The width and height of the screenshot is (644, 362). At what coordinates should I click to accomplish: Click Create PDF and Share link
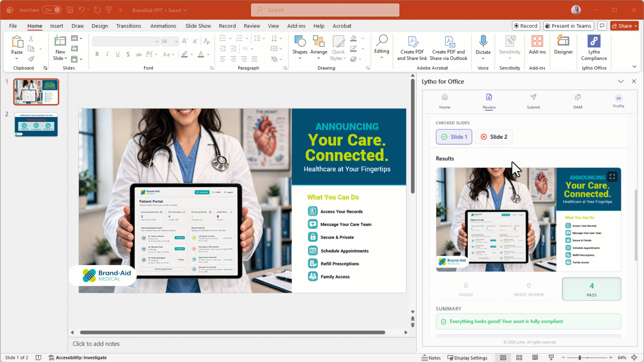click(x=412, y=48)
